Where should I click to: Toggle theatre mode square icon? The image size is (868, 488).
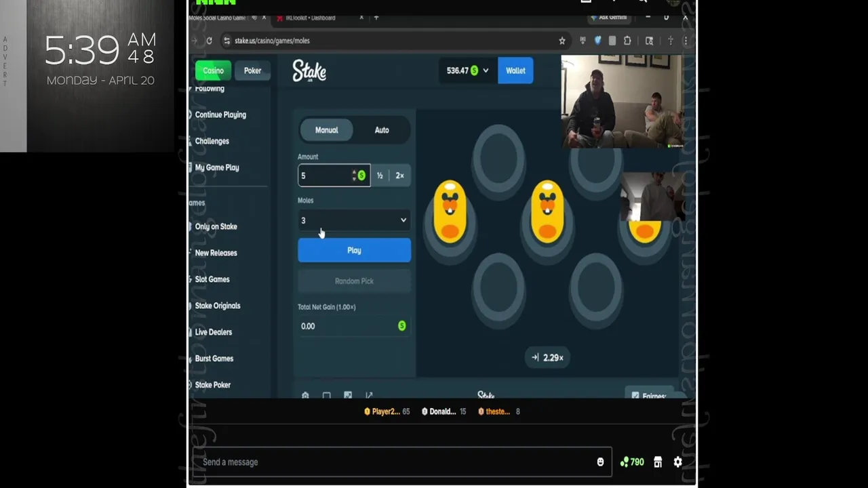[326, 395]
